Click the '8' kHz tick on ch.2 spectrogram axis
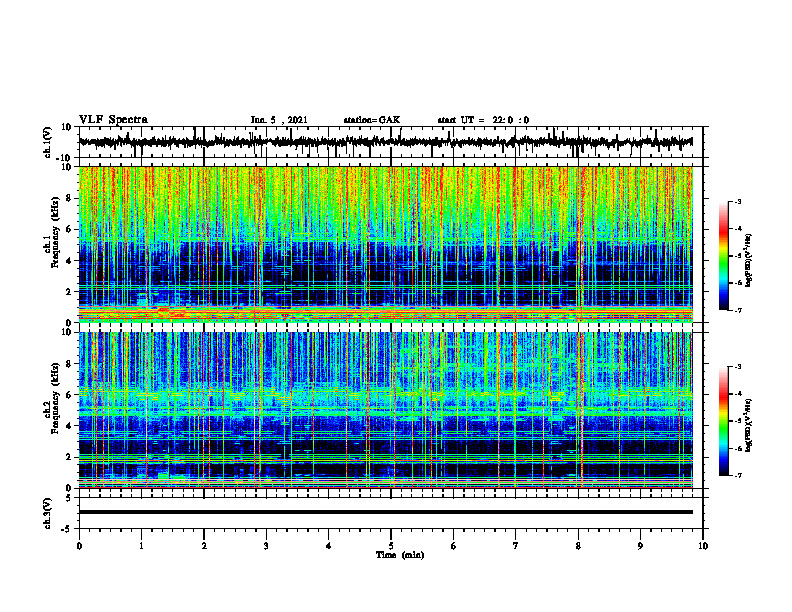 click(69, 364)
